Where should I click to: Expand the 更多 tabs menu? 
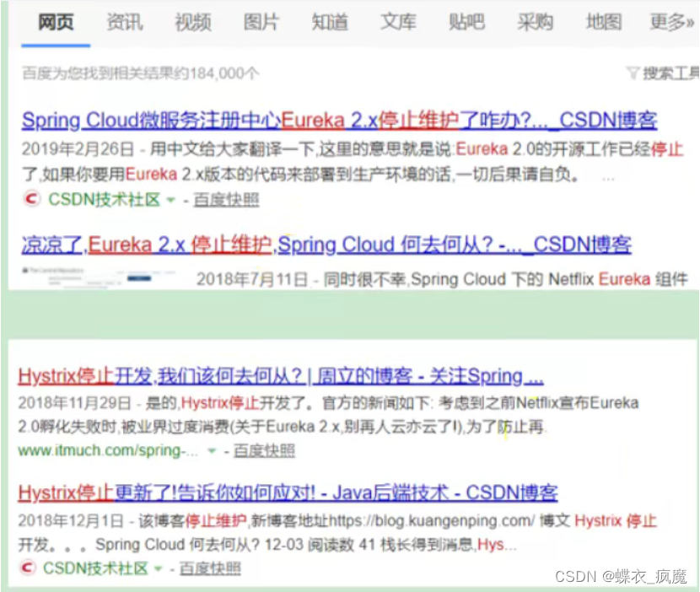tap(672, 22)
